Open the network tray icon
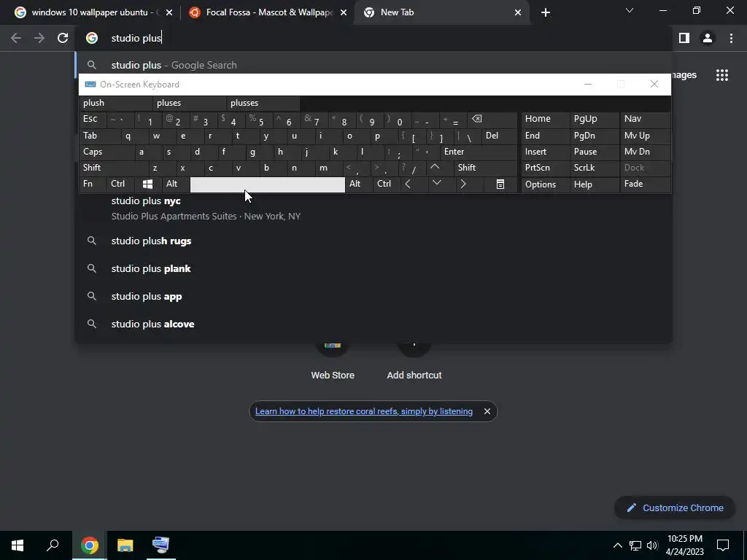This screenshot has height=560, width=747. coord(635,545)
